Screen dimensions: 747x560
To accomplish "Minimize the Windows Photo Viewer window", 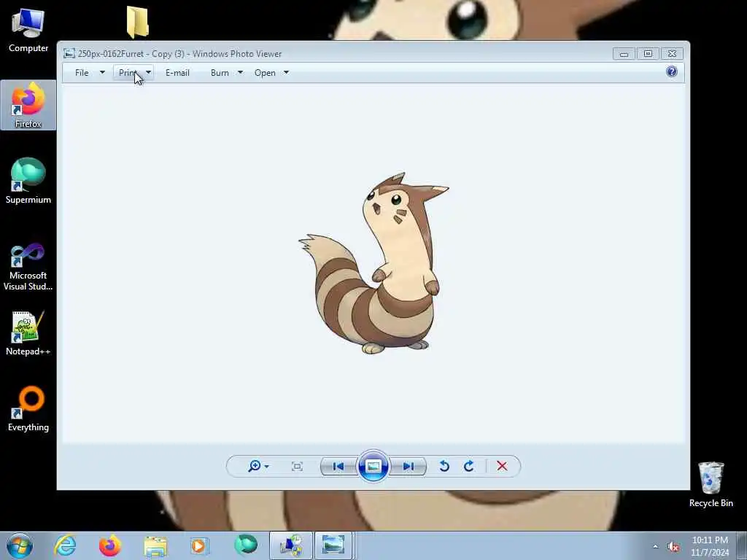I will tap(624, 54).
